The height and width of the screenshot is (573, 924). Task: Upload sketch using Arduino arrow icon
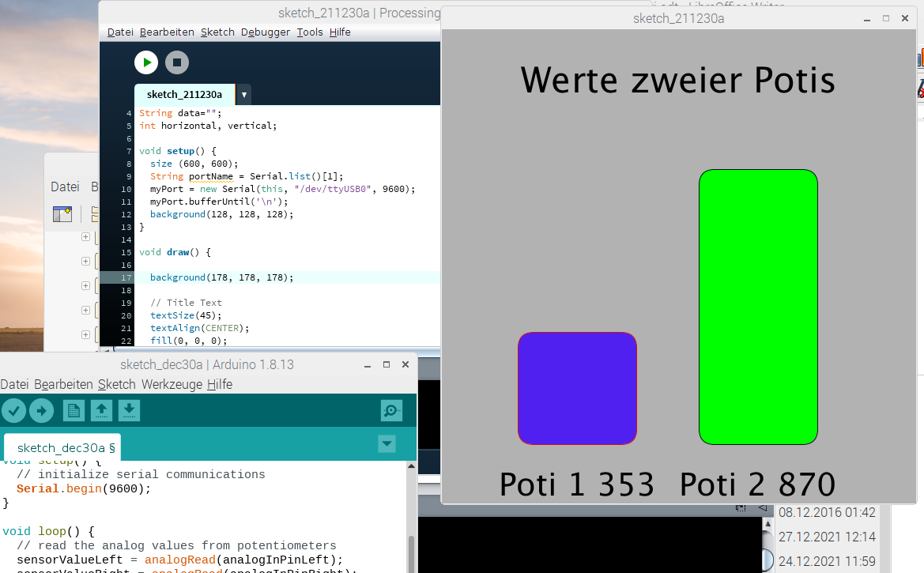point(41,410)
